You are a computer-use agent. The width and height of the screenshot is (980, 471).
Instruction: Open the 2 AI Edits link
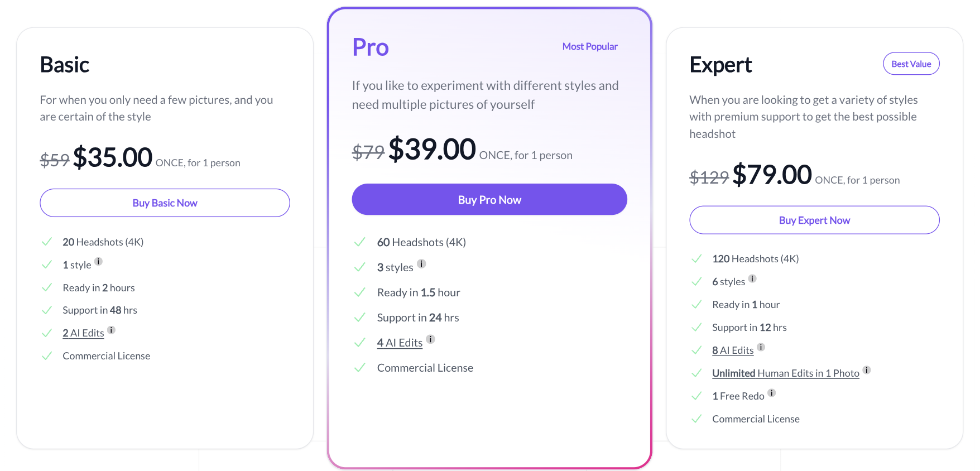(83, 333)
